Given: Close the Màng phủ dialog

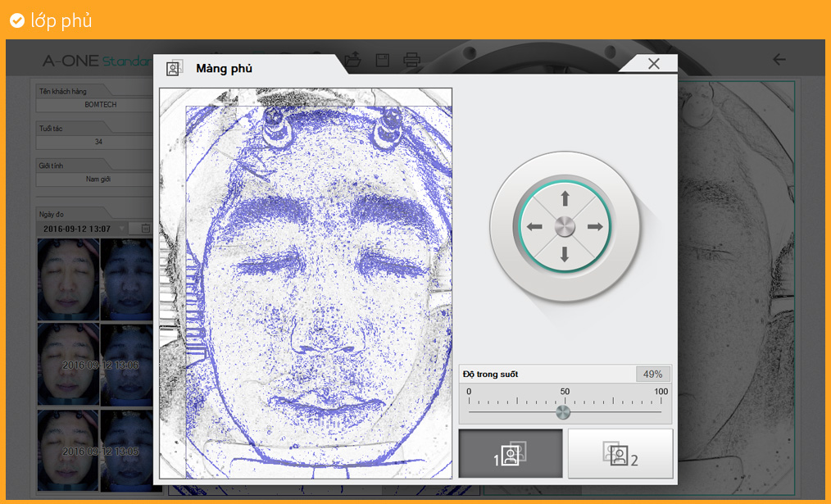Looking at the screenshot, I should tap(653, 64).
